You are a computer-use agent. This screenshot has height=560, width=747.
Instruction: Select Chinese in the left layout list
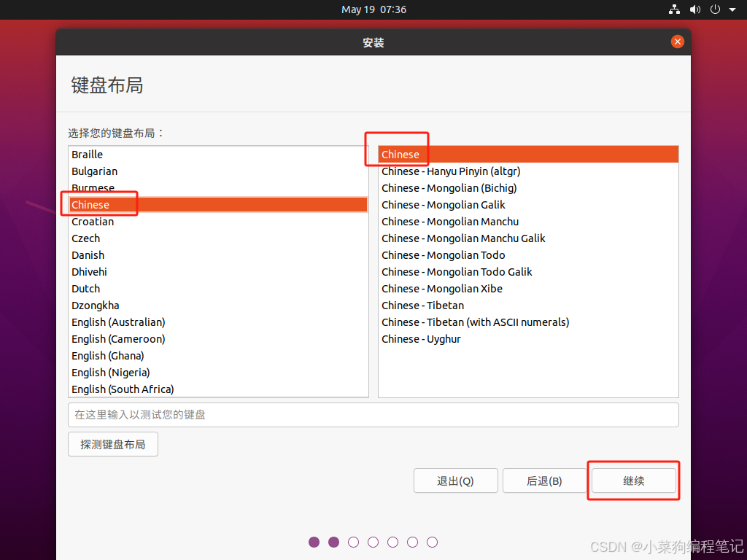[x=218, y=205]
